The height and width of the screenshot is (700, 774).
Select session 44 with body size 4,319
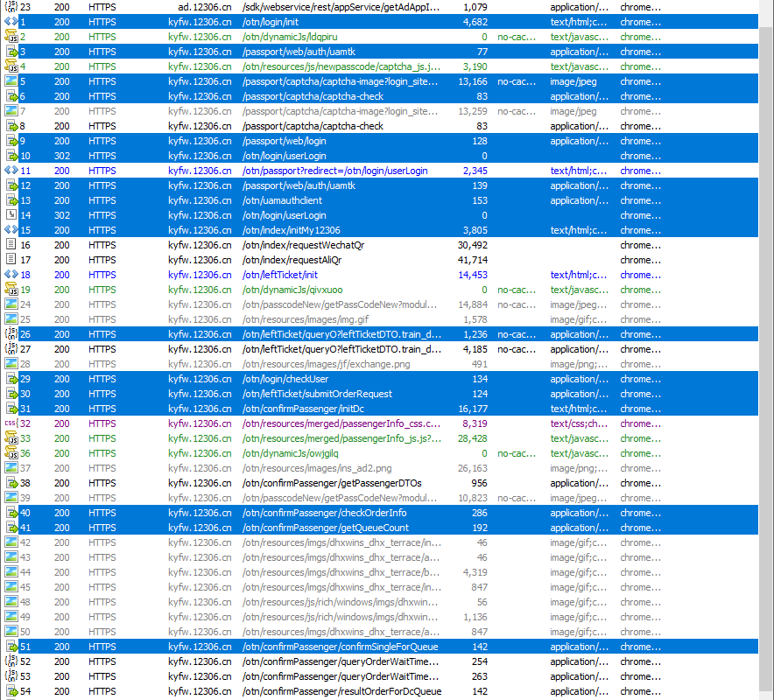[x=379, y=572]
